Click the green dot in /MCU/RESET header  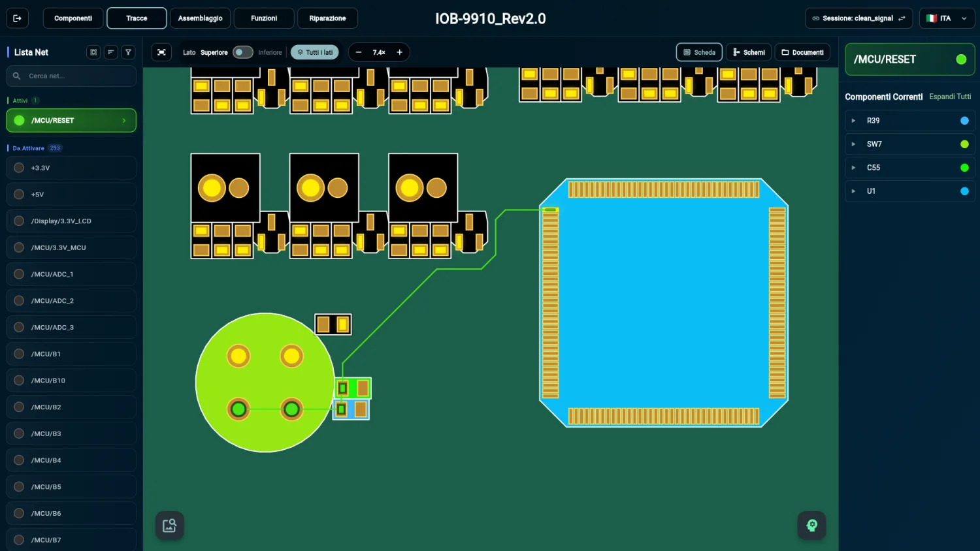[x=961, y=59]
